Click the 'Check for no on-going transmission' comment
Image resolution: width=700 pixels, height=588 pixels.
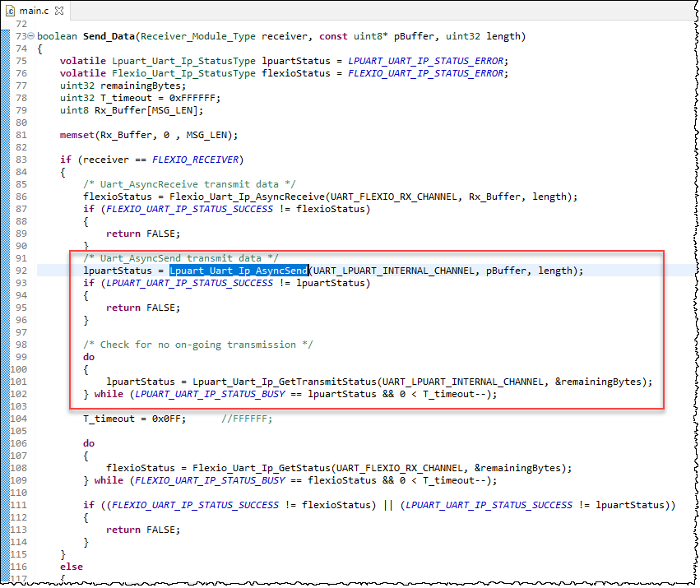pos(197,345)
